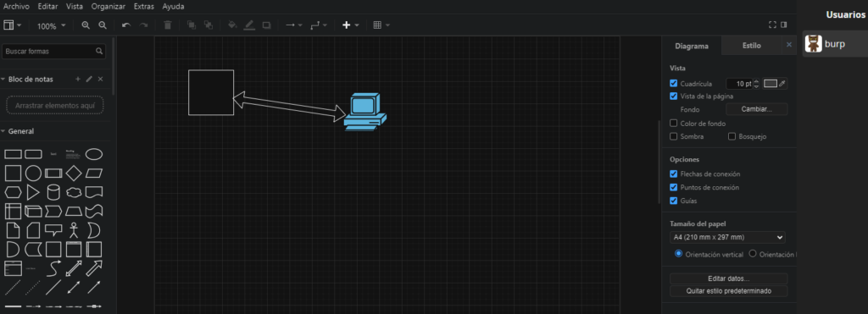Switch to the Diagrama tab

coord(692,46)
